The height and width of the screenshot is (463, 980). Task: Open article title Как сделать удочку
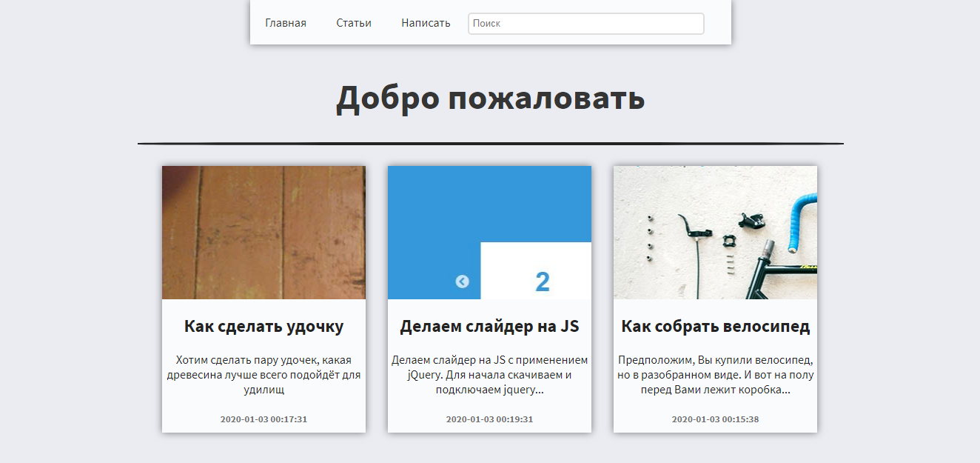click(264, 326)
